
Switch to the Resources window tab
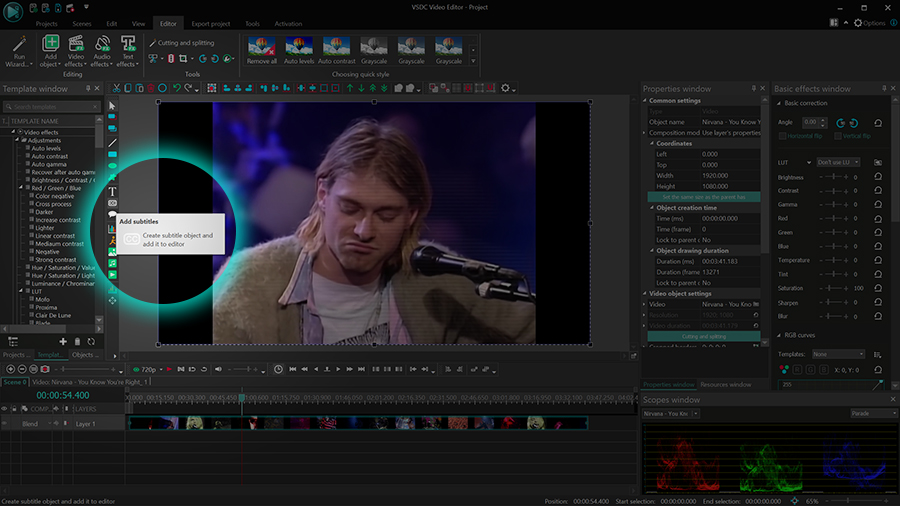coord(726,384)
